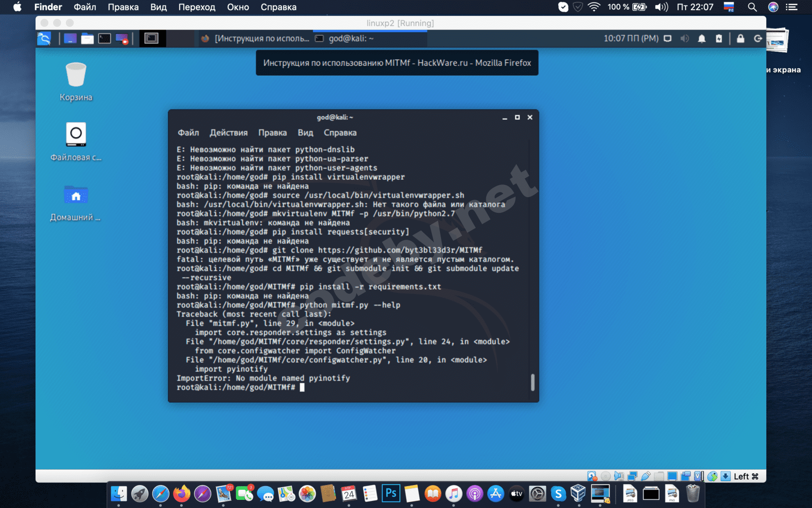Open System Preferences gear in Dock
812x508 pixels.
pos(537,493)
